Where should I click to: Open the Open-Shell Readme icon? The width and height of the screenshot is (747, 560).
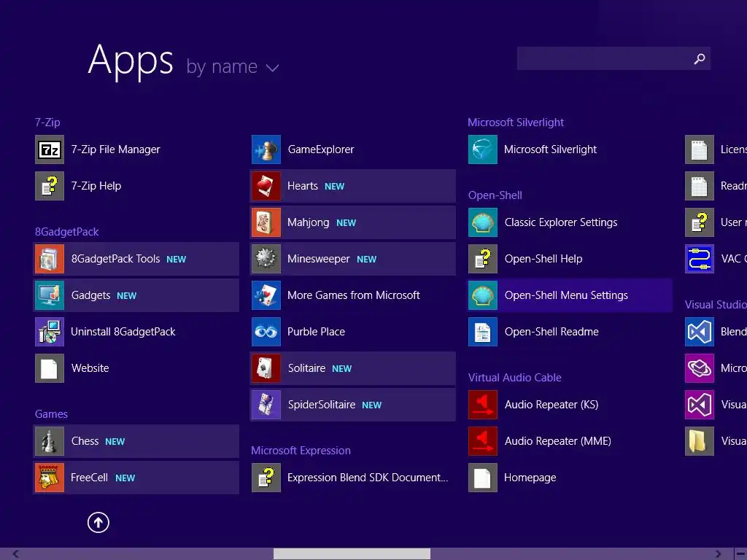click(x=483, y=332)
